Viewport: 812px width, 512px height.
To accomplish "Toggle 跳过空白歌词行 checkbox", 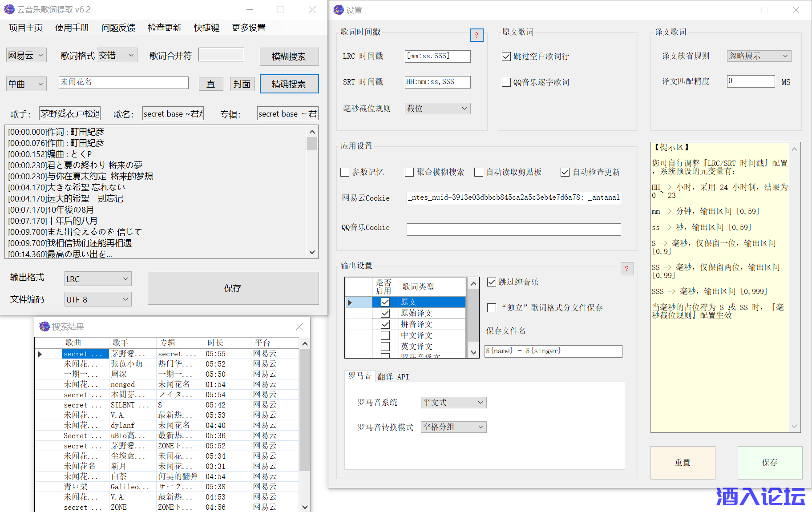I will point(506,56).
